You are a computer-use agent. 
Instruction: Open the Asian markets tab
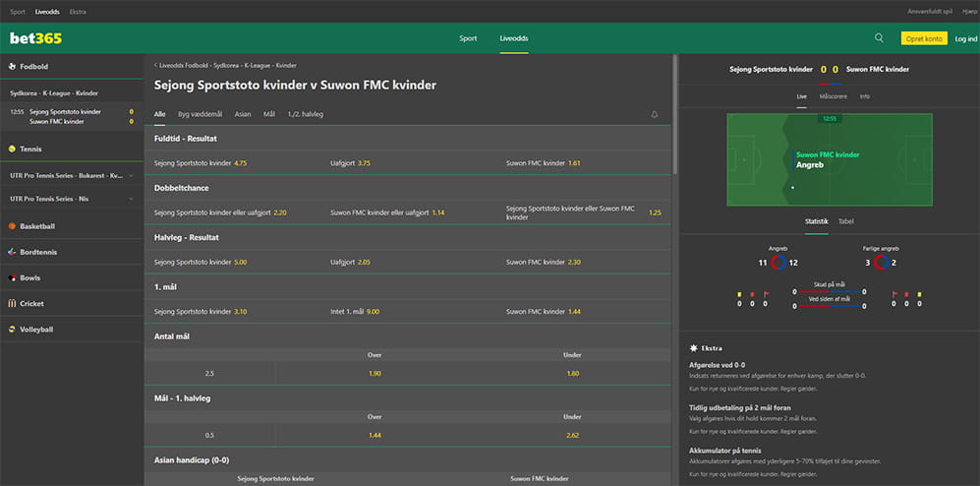[x=243, y=114]
